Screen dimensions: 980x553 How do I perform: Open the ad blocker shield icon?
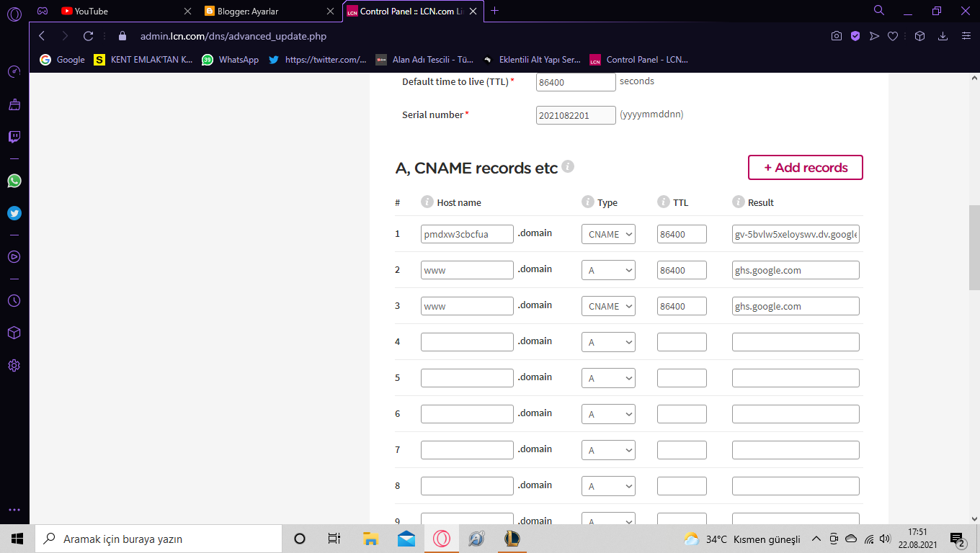pyautogui.click(x=855, y=35)
